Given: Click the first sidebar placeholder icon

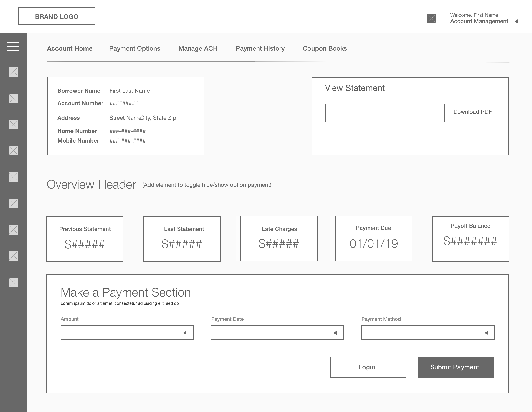Looking at the screenshot, I should (13, 72).
